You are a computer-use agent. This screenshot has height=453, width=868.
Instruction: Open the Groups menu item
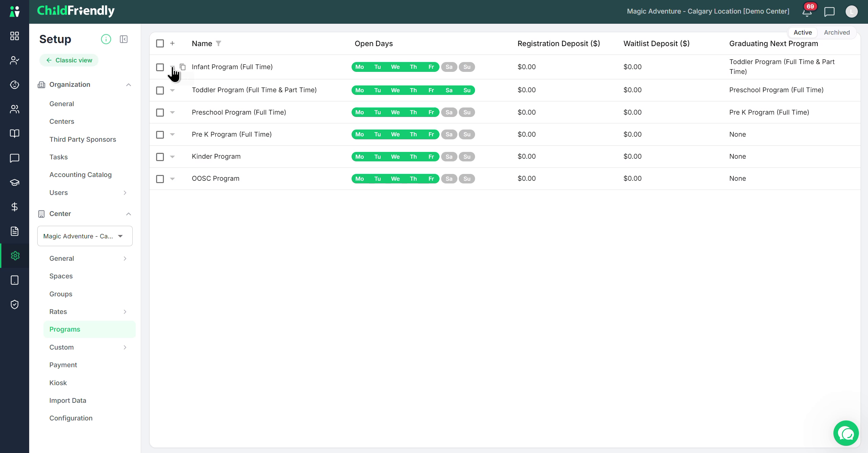[x=61, y=294]
